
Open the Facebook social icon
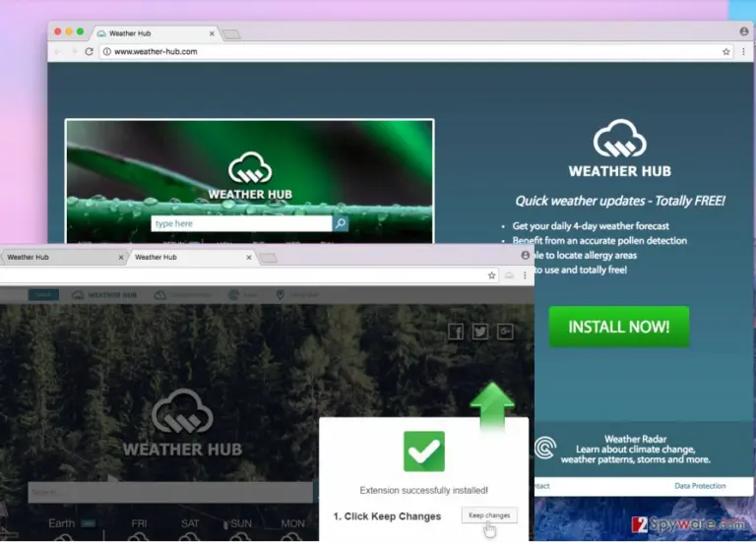click(456, 331)
